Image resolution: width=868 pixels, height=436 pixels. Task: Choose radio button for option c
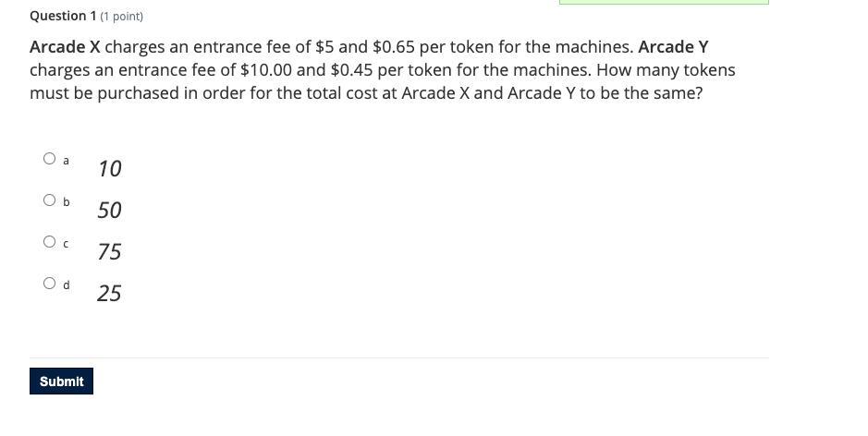coord(50,242)
